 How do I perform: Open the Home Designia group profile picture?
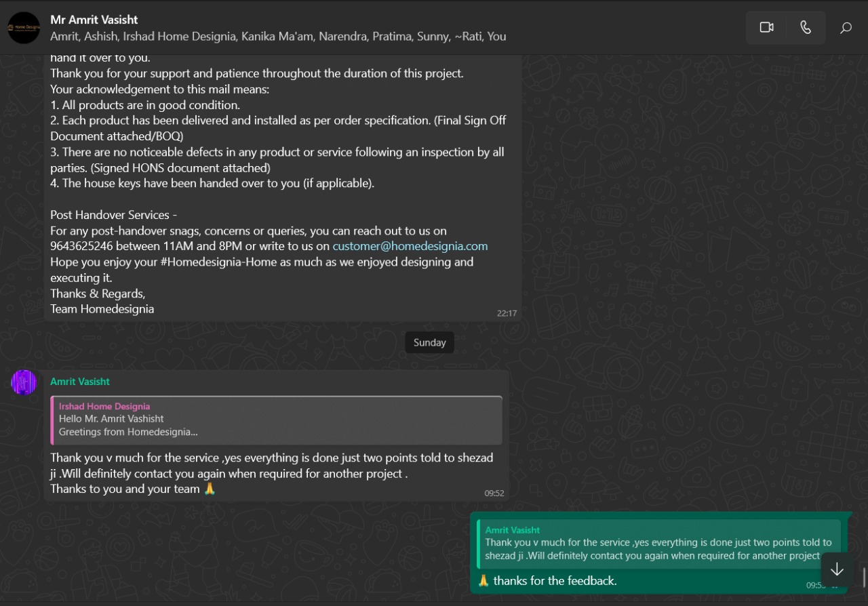pyautogui.click(x=24, y=28)
